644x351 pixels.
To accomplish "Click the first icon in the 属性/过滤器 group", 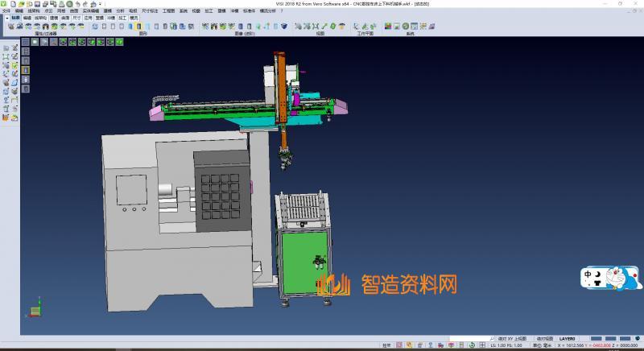I will click(x=10, y=26).
